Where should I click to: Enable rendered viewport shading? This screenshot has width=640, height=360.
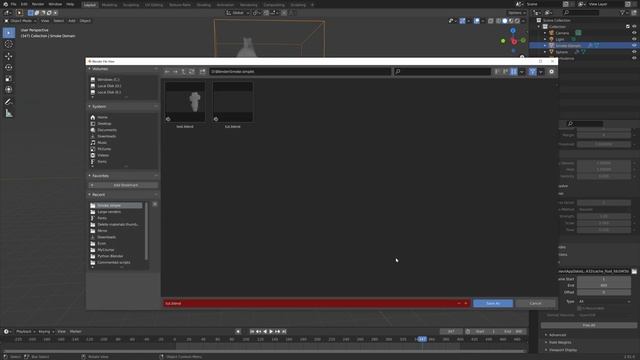pos(517,21)
